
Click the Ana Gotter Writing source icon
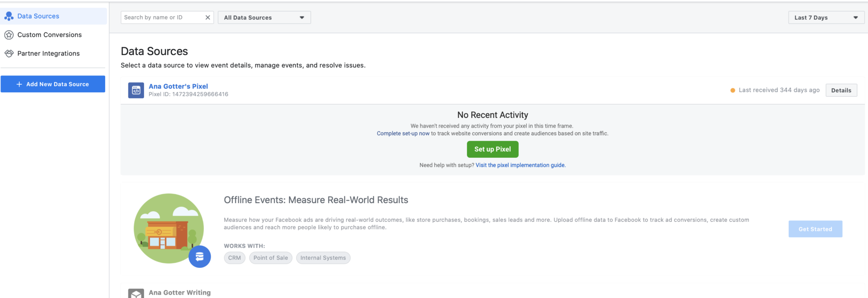pos(136,293)
